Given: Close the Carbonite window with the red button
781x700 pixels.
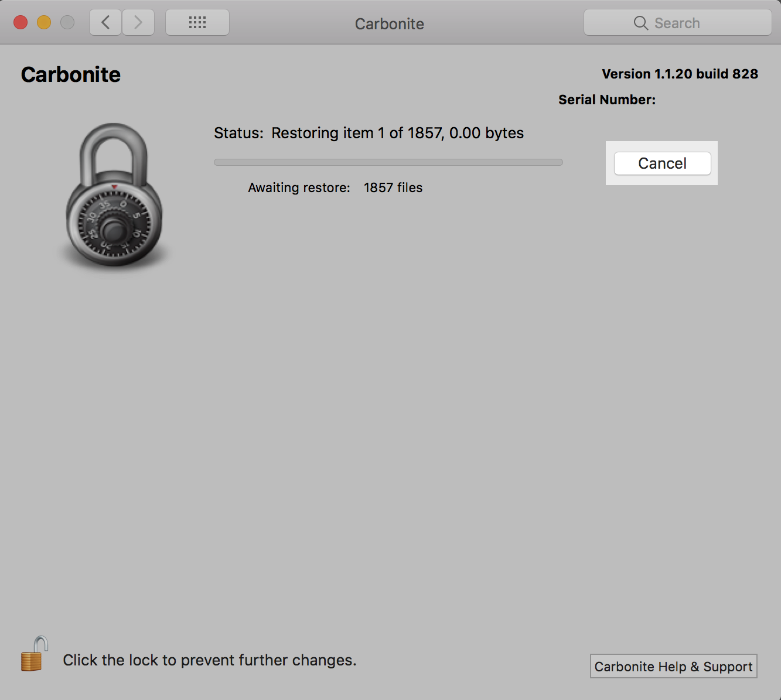Looking at the screenshot, I should [x=21, y=23].
